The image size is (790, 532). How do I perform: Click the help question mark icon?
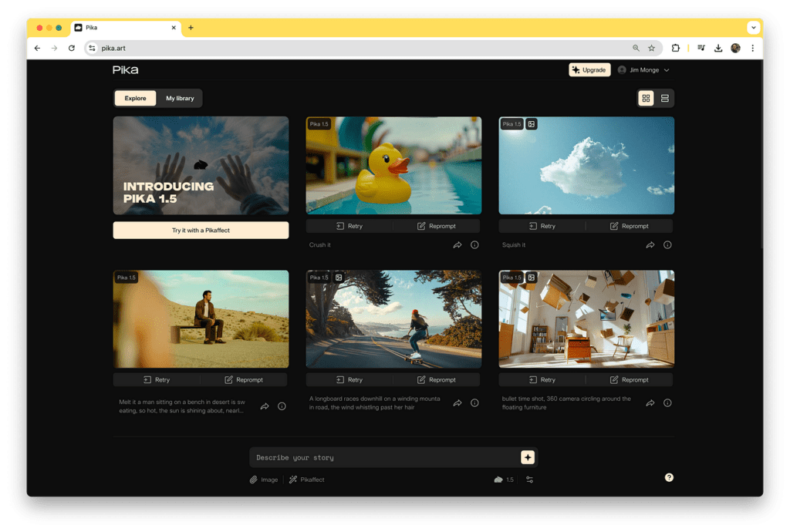pos(669,477)
